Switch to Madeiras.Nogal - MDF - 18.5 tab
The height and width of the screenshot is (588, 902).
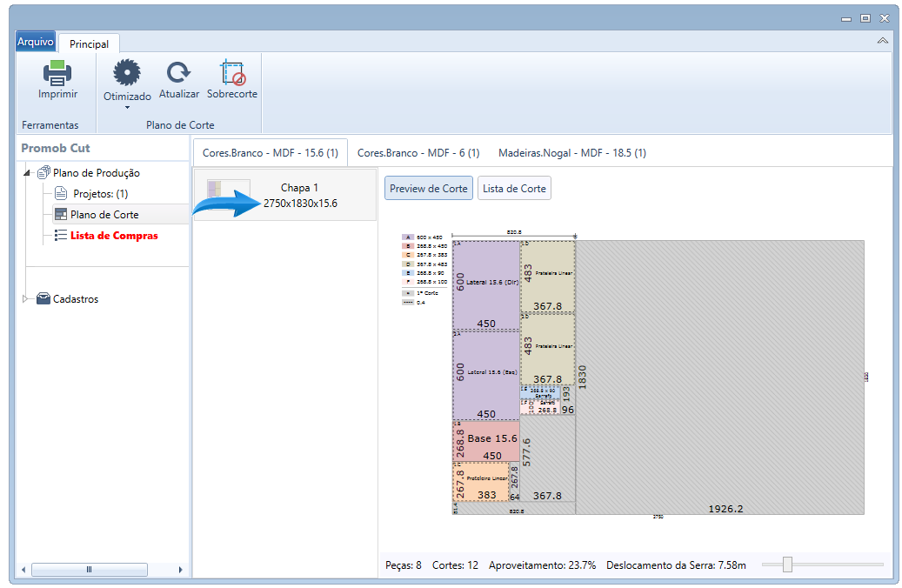[571, 153]
